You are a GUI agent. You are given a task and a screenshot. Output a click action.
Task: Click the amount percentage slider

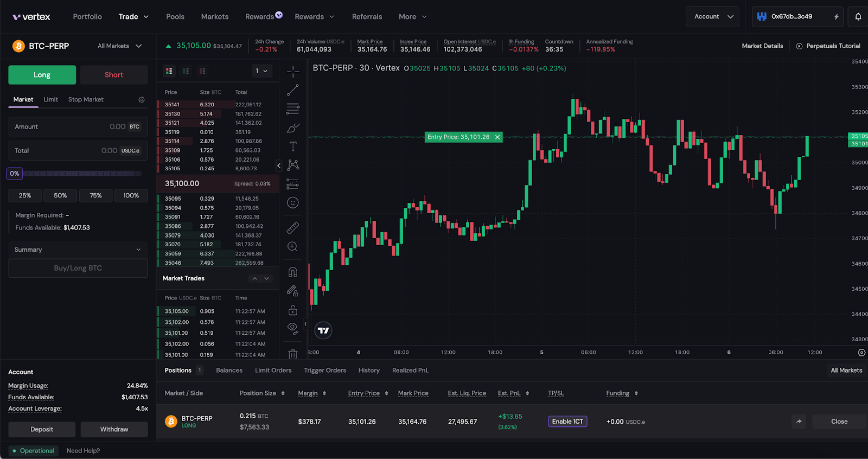point(81,174)
